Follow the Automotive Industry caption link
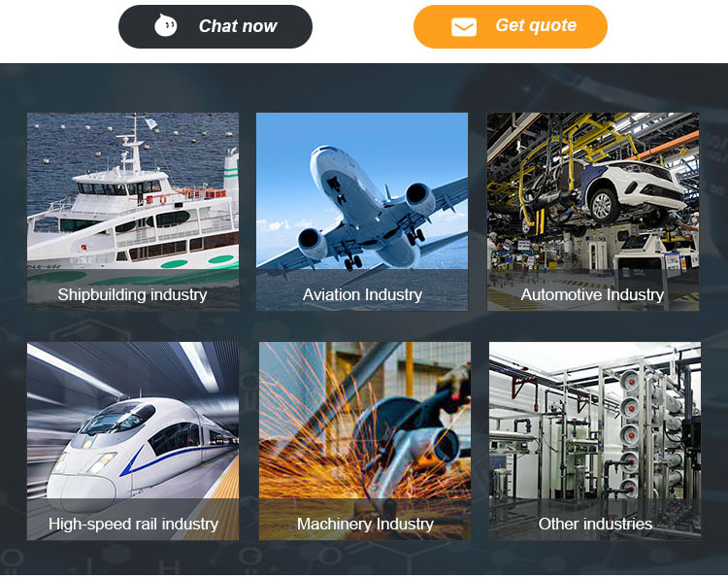The width and height of the screenshot is (728, 578). pyautogui.click(x=592, y=294)
